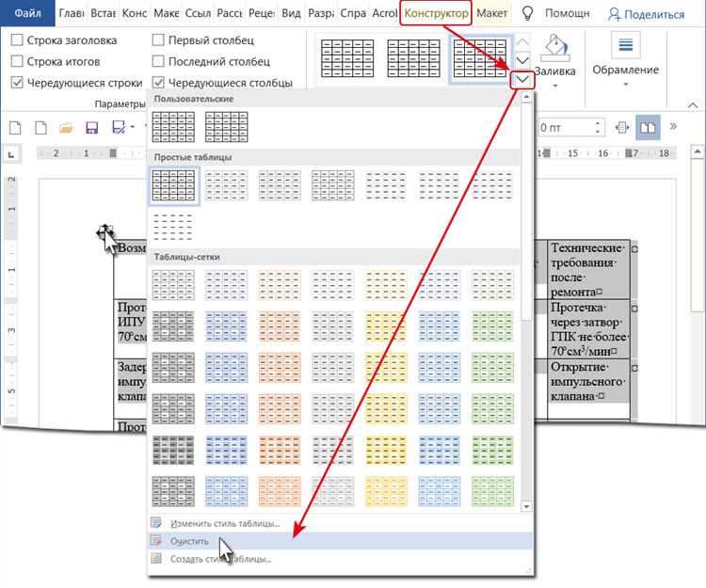Screen dimensions: 706x588
Task: Click the Save As disk-with-pencil icon
Action: coord(119,128)
